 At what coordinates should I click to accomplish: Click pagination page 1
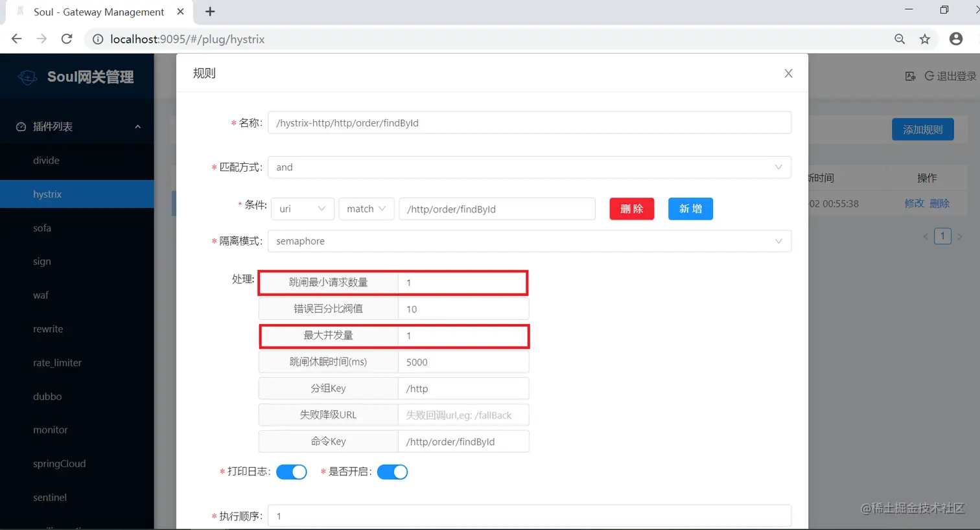point(943,236)
